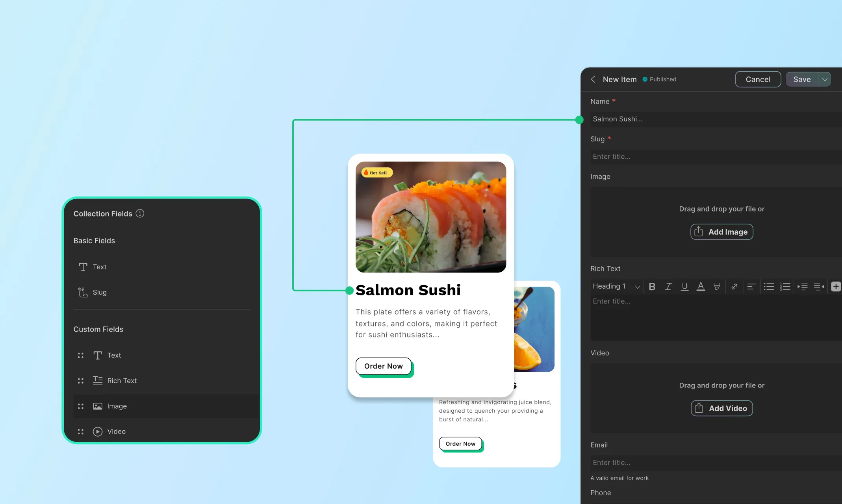Click the Save button for new item
The image size is (842, 504).
click(x=802, y=79)
